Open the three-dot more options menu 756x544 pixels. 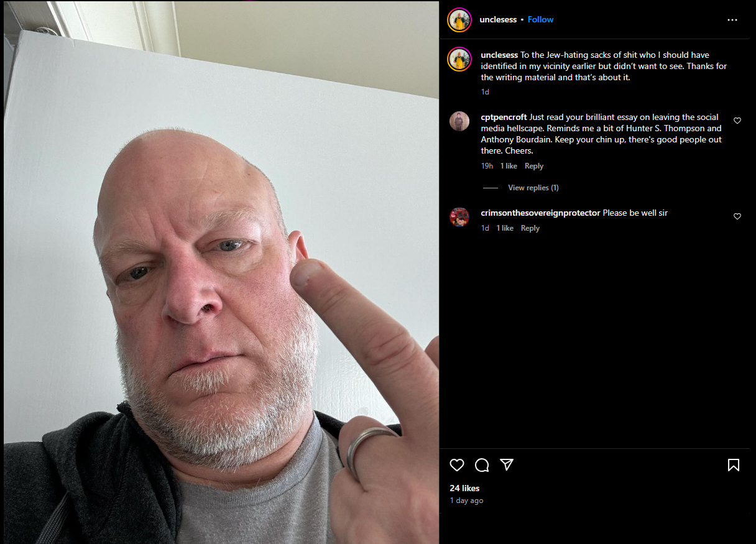(732, 20)
